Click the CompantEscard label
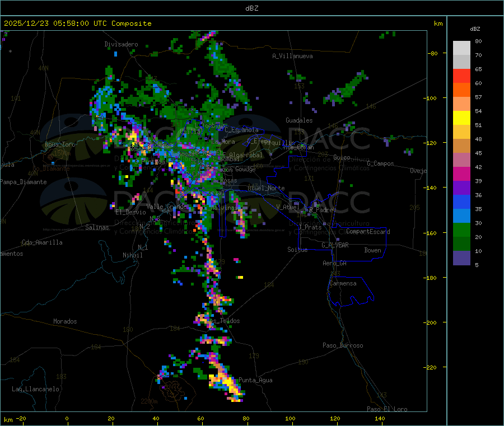This screenshot has width=504, height=426. coord(368,232)
